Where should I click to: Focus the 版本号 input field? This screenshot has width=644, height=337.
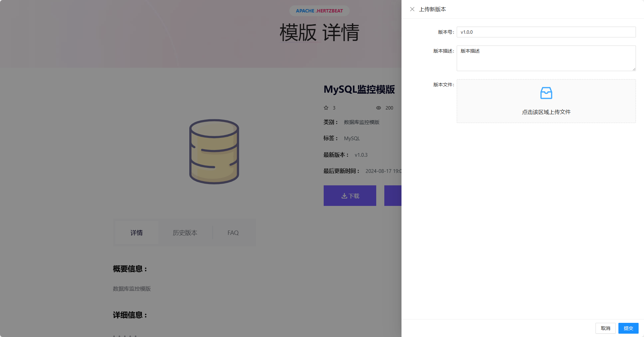tap(546, 32)
